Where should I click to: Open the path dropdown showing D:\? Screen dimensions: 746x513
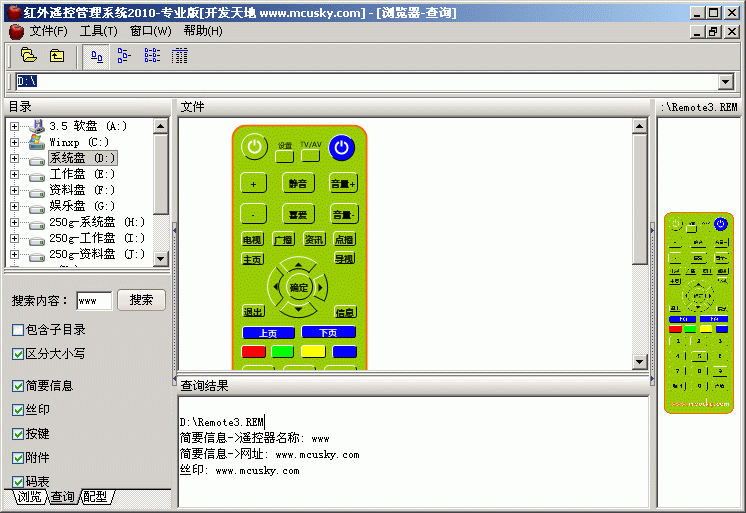(726, 82)
